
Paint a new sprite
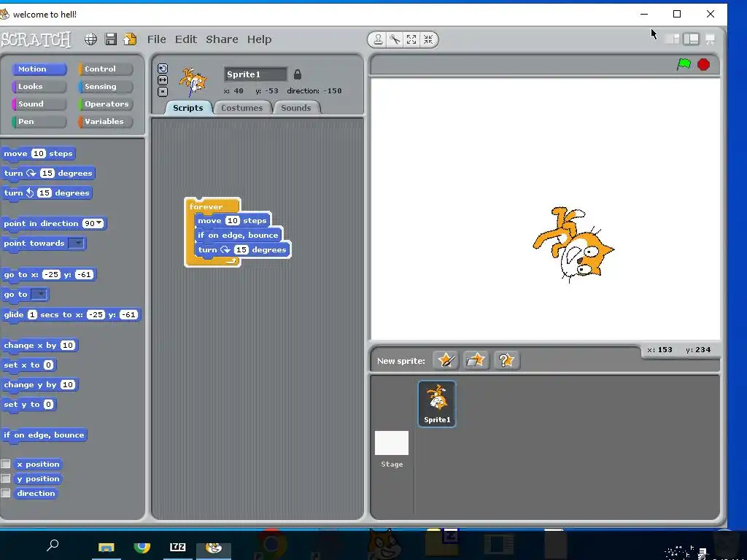pos(446,360)
